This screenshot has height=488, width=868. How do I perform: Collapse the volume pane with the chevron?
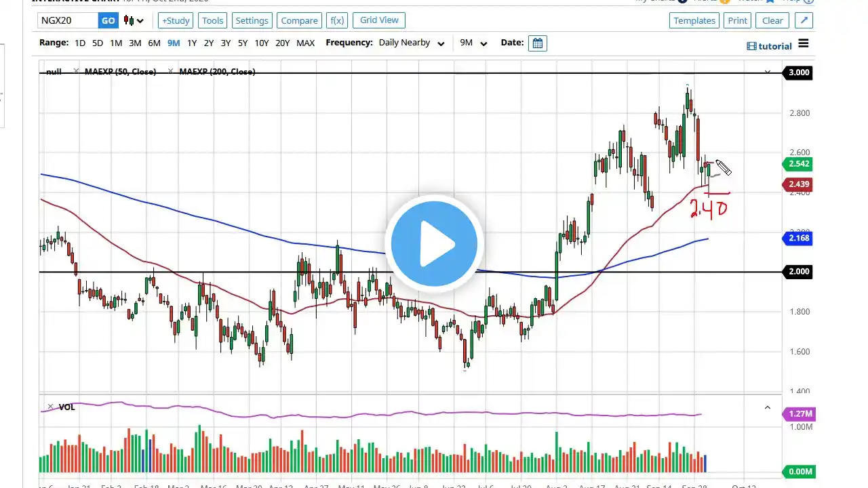(x=768, y=407)
